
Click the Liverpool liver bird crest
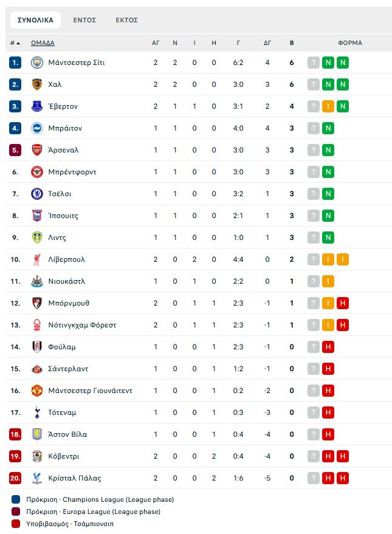(x=37, y=259)
